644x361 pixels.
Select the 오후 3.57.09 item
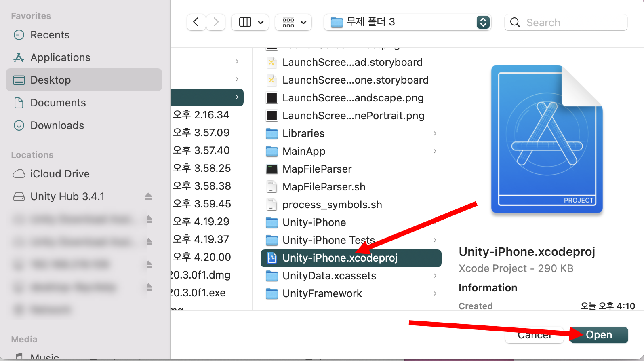point(201,133)
